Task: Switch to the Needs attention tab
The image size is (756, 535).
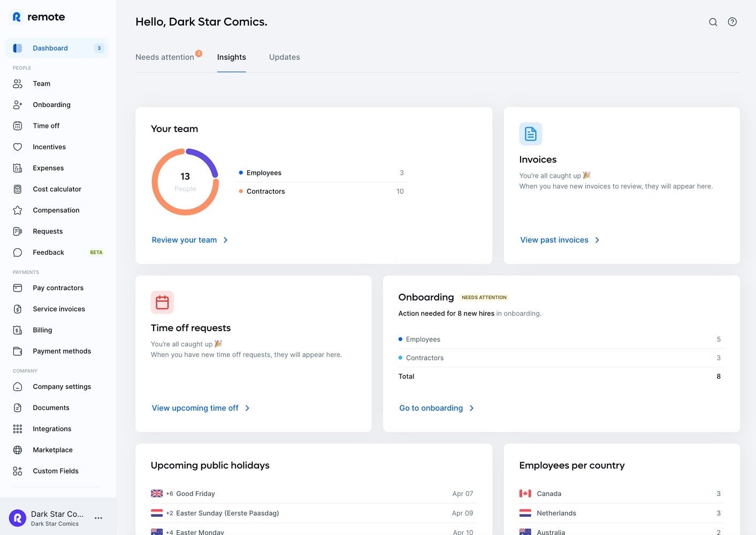Action: [165, 57]
